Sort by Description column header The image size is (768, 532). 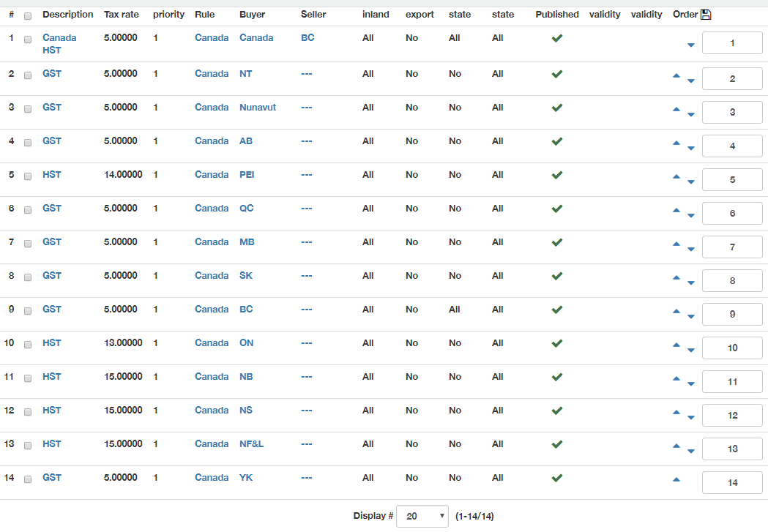(67, 15)
